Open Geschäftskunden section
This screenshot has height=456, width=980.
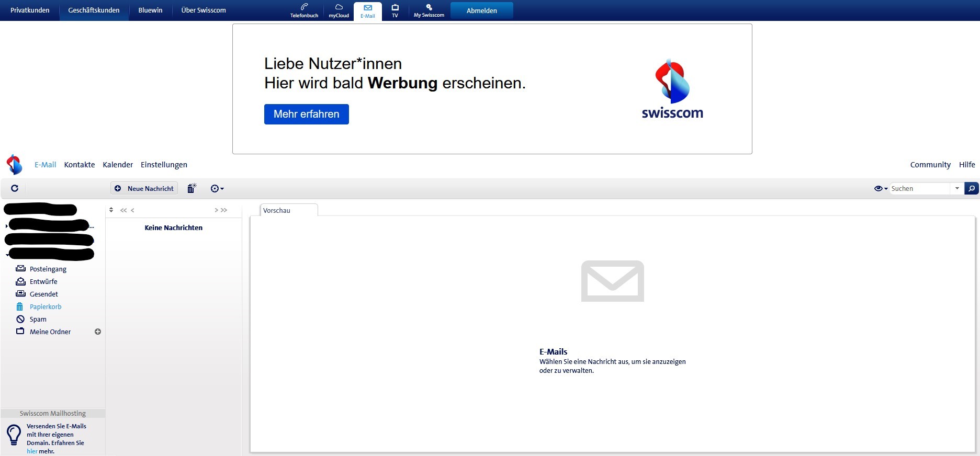[x=94, y=10]
